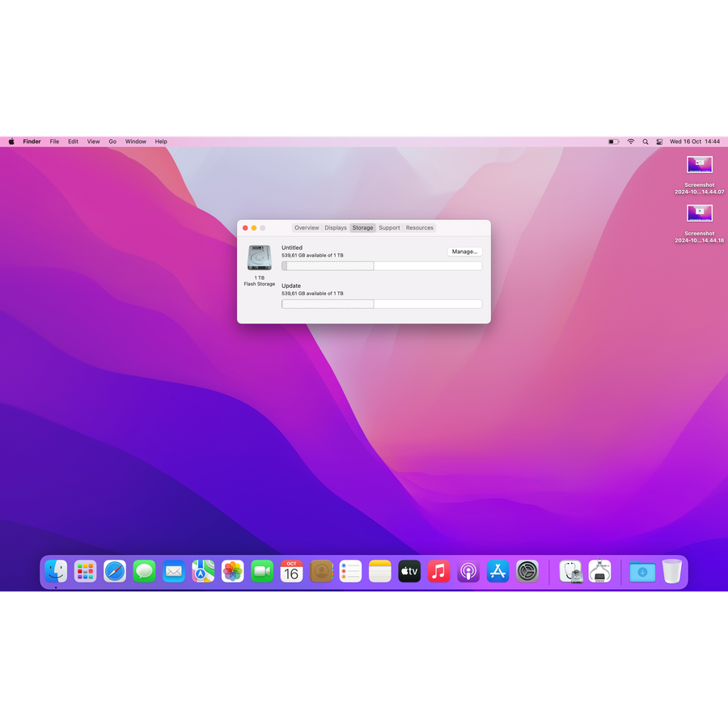This screenshot has width=728, height=728.
Task: Open System Preferences from the Dock
Action: [527, 572]
